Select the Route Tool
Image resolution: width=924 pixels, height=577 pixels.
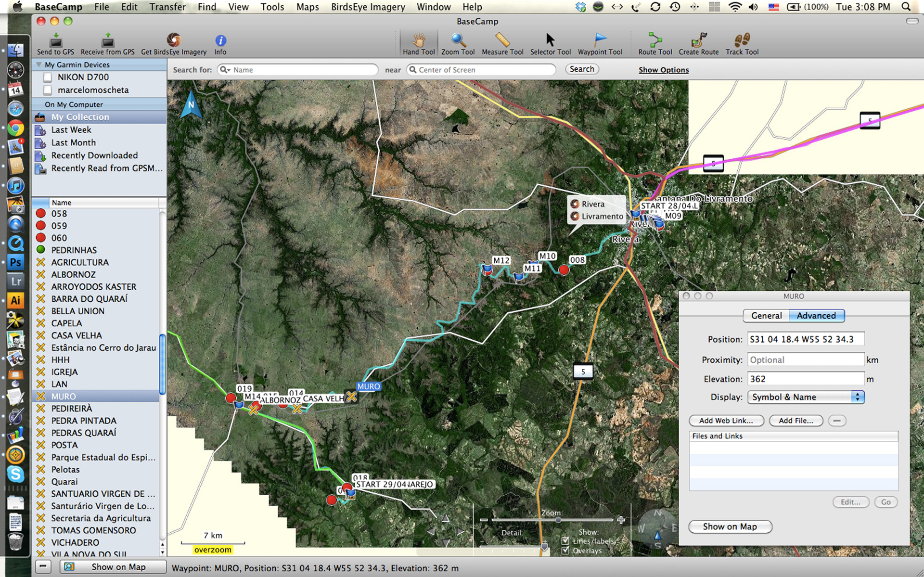tap(654, 40)
